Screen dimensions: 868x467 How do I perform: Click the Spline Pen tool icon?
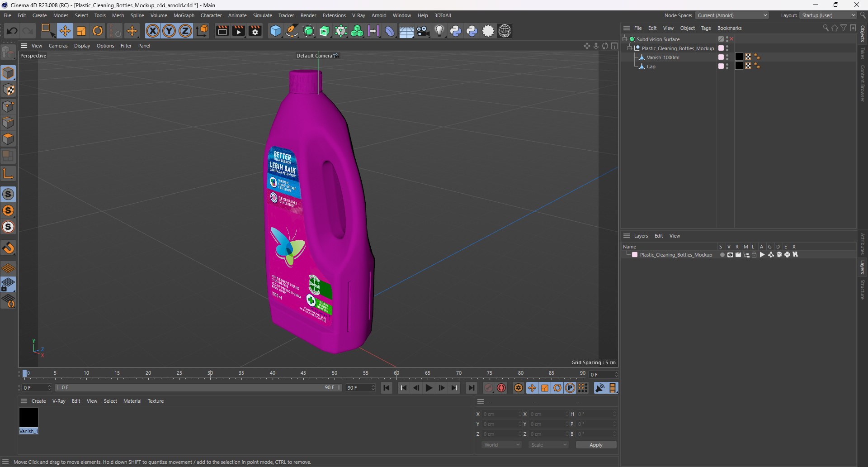(292, 31)
